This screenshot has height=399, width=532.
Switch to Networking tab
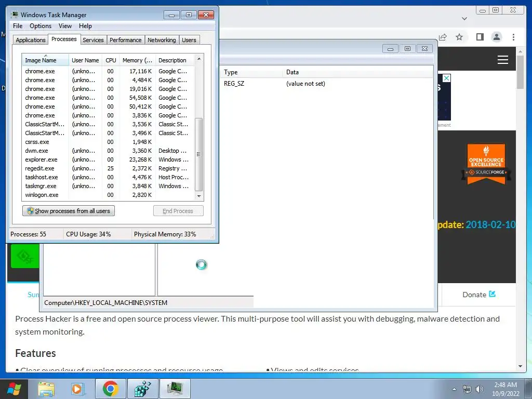162,40
